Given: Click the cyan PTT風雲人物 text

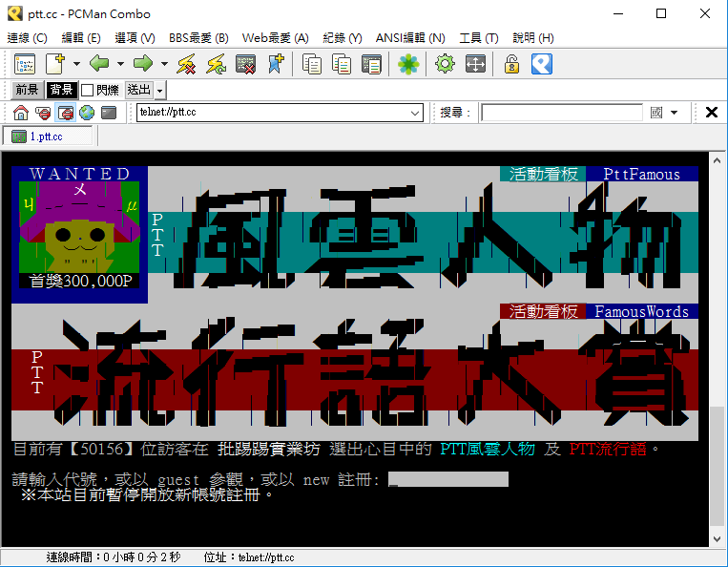Looking at the screenshot, I should tap(488, 449).
